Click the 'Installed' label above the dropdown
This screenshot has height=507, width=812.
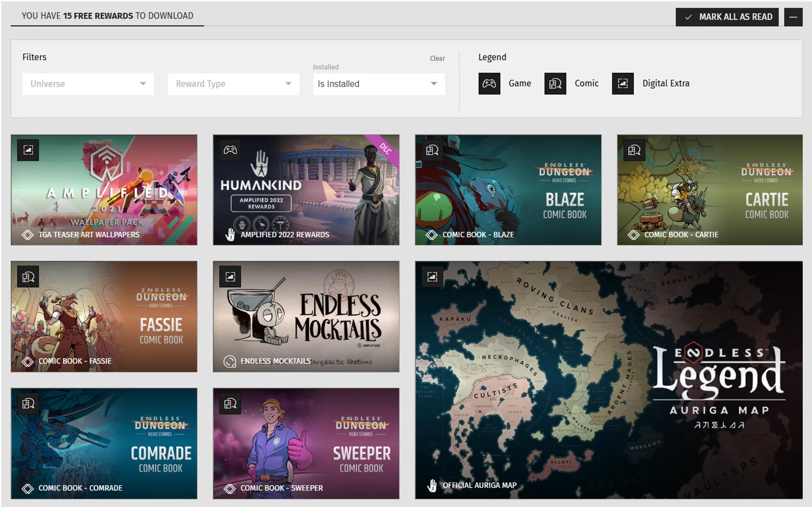coord(326,67)
